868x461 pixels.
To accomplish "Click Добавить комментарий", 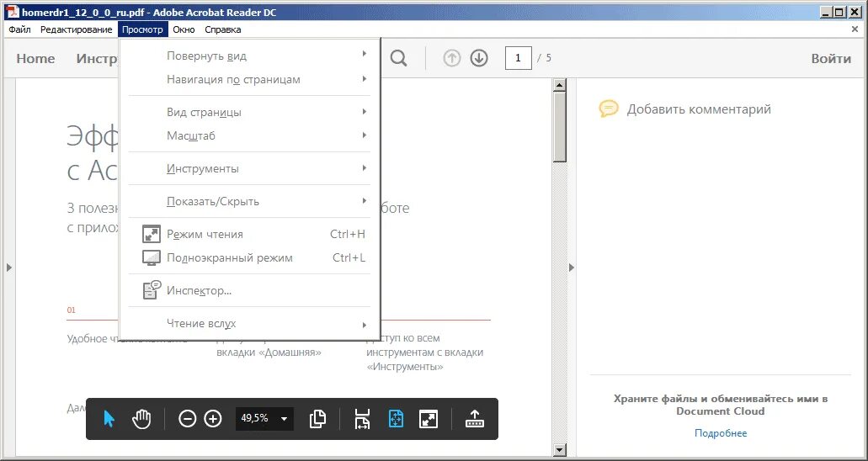I will [699, 109].
